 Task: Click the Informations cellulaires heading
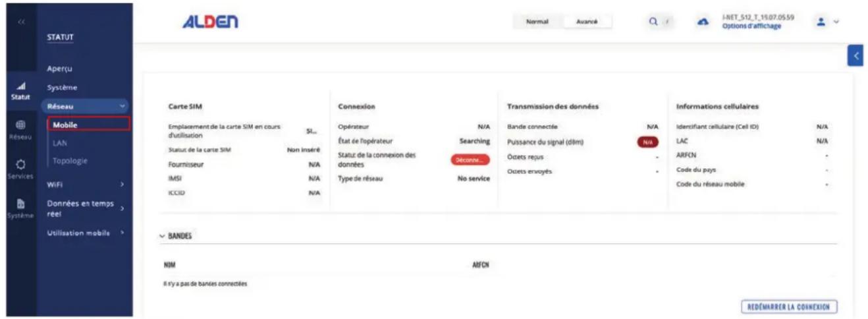coord(717,107)
